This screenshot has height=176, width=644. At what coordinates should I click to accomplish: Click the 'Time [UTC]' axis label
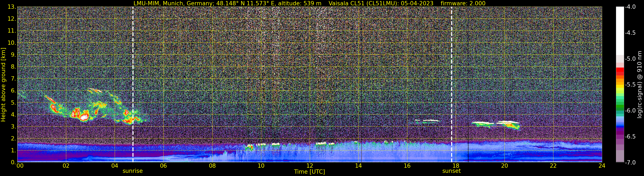coord(310,172)
